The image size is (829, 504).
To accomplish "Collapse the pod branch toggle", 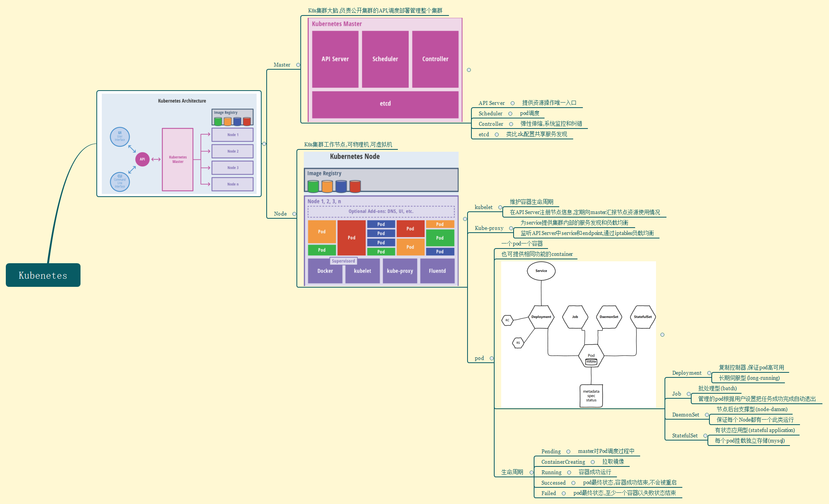I will click(x=492, y=358).
